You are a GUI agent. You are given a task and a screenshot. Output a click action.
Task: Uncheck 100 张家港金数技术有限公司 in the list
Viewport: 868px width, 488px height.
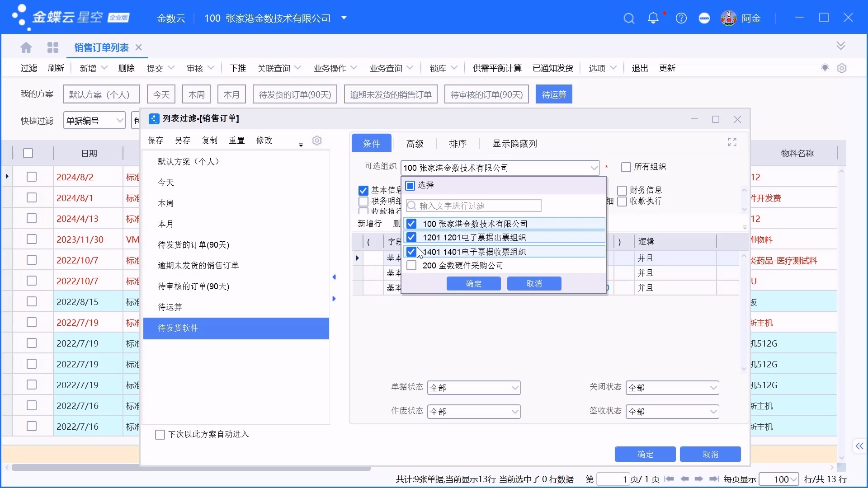(411, 224)
